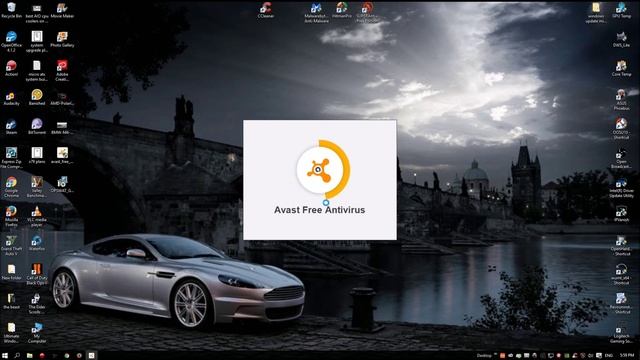Launch Malwarebytes Anti-Malware desktop icon
Viewport: 640px width, 360px height.
pyautogui.click(x=316, y=12)
